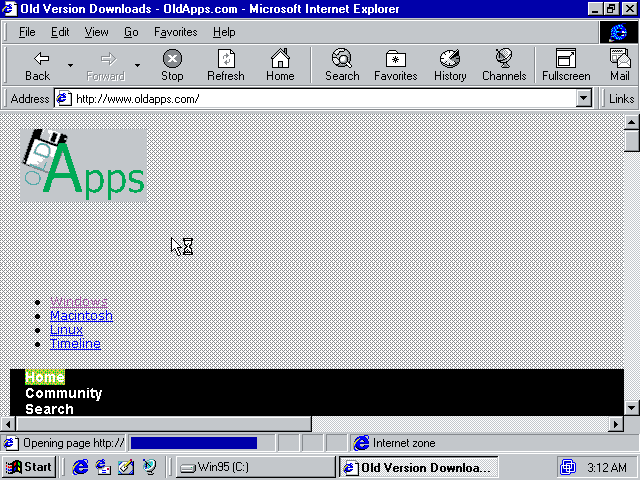Launch Outlook Express from Quick Launch

(103, 467)
